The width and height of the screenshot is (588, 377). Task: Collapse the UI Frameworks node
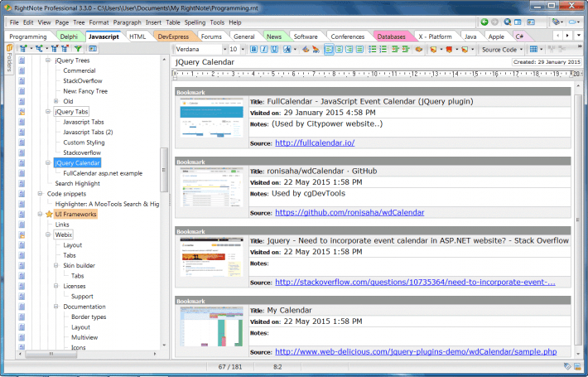pos(40,214)
